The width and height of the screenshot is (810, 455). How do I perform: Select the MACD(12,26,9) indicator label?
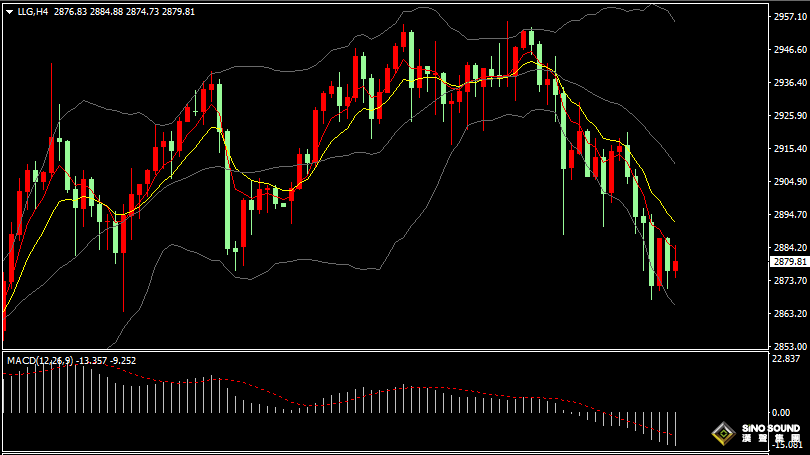(x=41, y=360)
